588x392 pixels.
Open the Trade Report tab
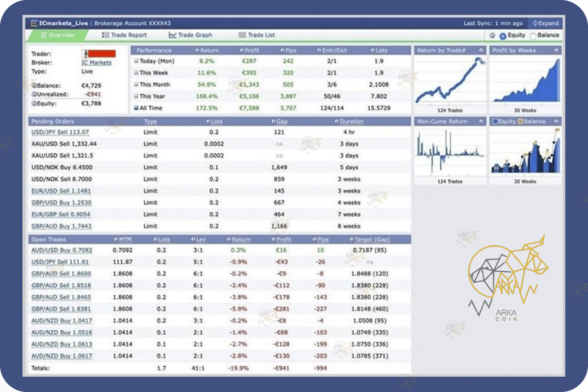124,35
